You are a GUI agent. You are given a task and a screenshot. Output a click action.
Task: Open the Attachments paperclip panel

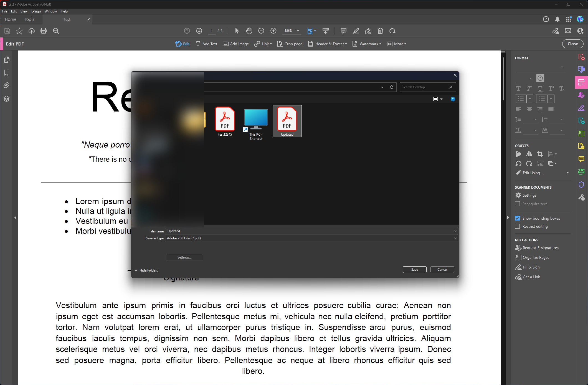(6, 85)
